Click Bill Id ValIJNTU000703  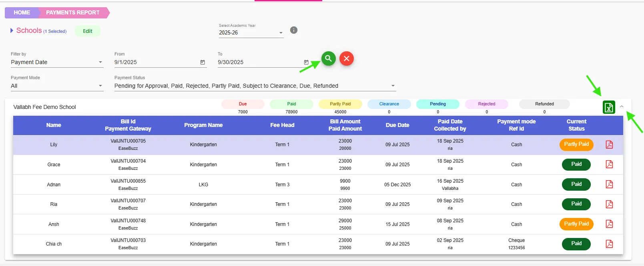[x=128, y=240]
